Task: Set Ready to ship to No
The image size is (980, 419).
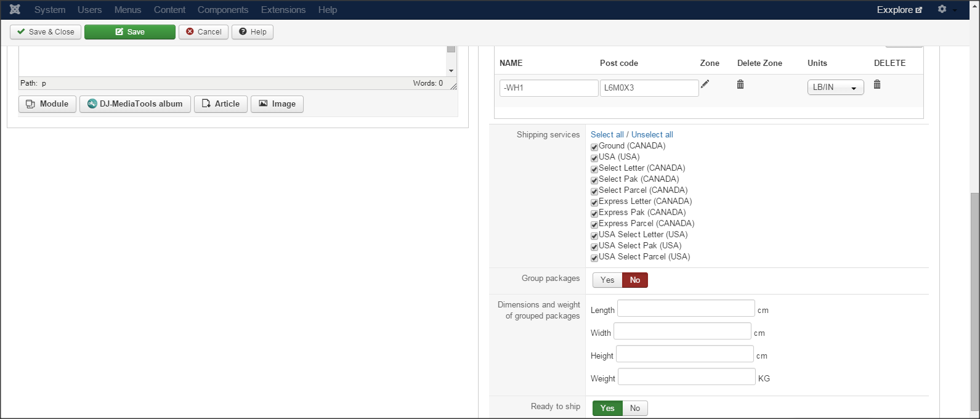Action: [x=635, y=409]
